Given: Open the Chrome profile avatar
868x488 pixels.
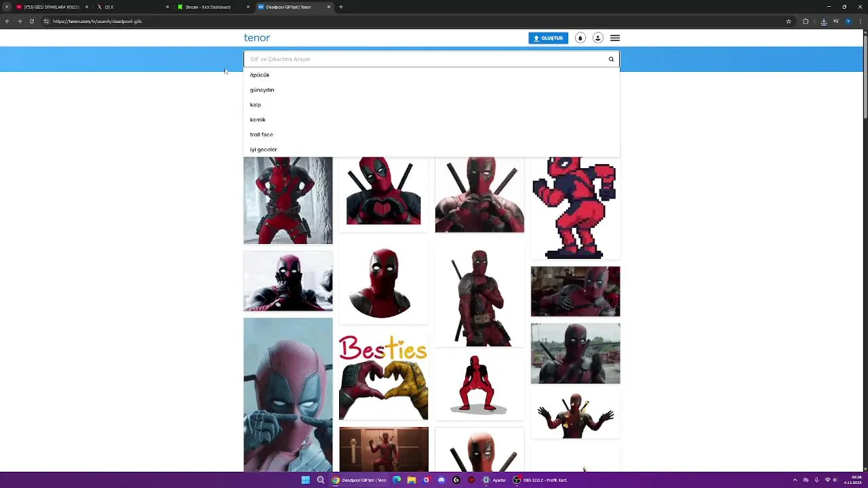Looking at the screenshot, I should point(848,21).
